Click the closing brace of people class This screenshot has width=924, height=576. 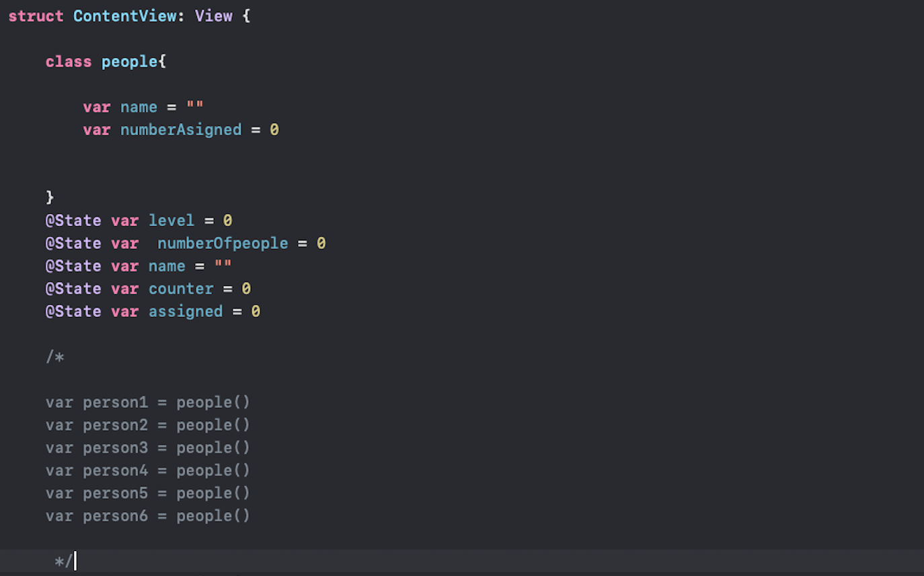50,197
